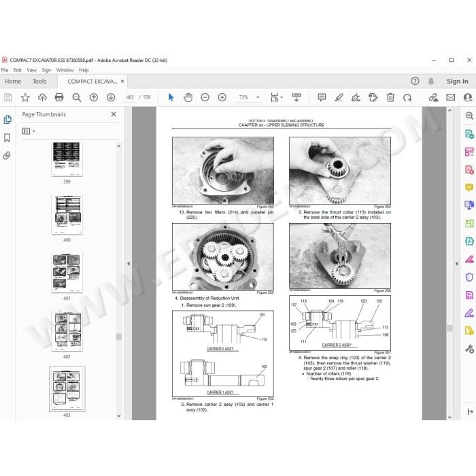Open the fit page options icon
This screenshot has width=476, height=476.
tap(276, 97)
